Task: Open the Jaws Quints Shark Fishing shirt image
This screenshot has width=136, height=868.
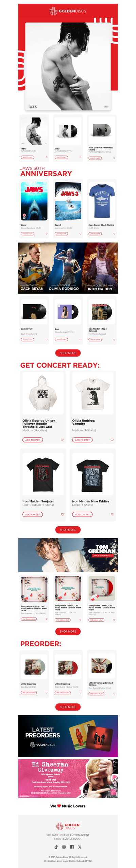Action: coord(102,201)
